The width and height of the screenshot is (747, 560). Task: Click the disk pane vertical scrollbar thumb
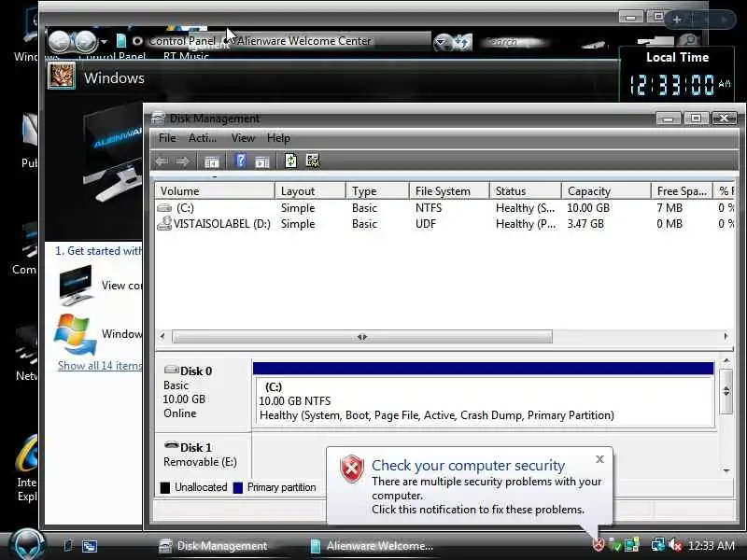(726, 391)
